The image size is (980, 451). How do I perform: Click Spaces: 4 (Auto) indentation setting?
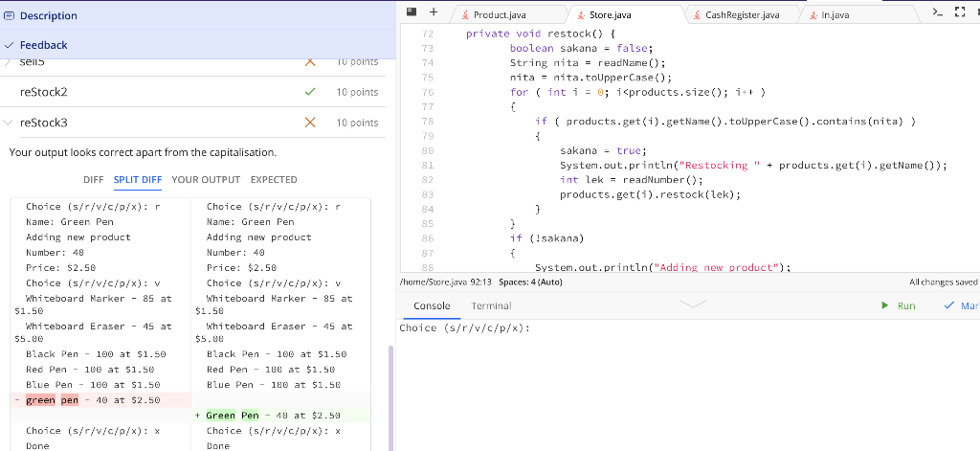point(530,282)
